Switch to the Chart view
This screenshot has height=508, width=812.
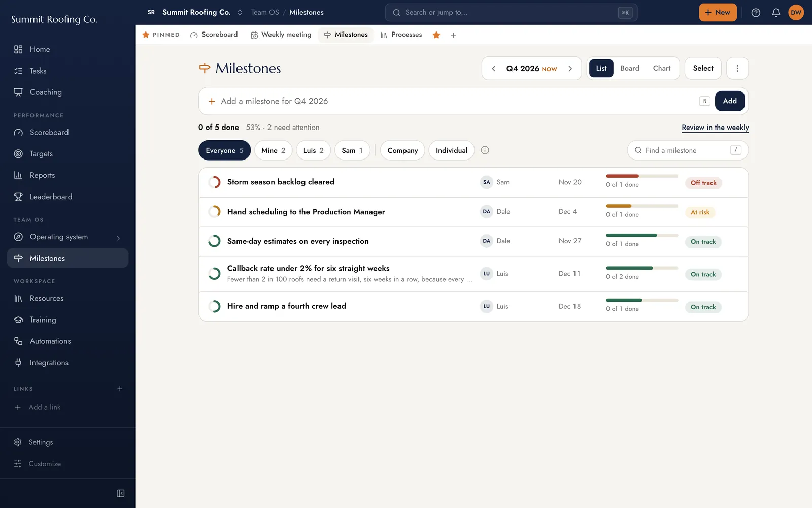[x=662, y=68]
